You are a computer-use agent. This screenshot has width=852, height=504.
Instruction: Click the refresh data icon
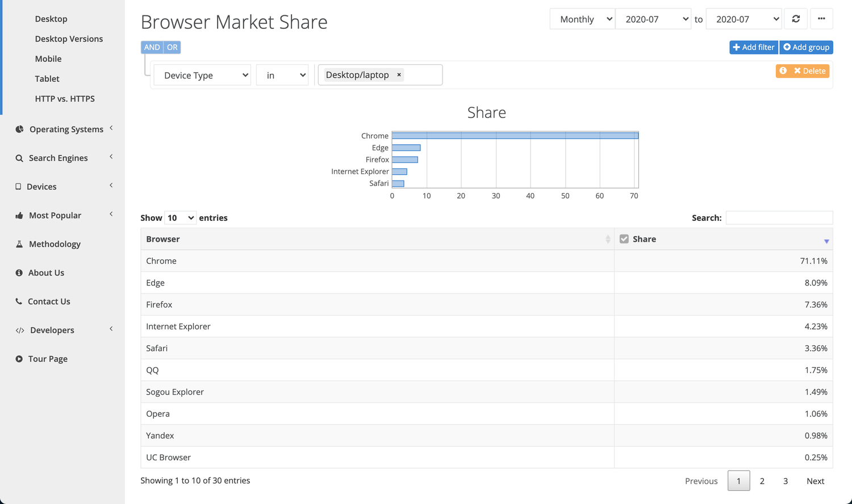pyautogui.click(x=796, y=18)
